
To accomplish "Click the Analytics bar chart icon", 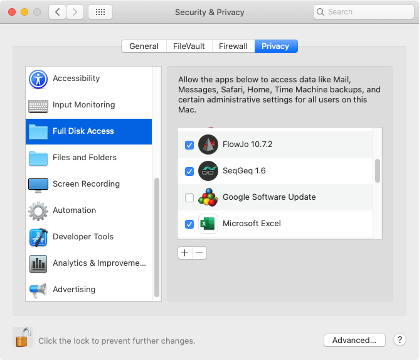I will point(38,264).
